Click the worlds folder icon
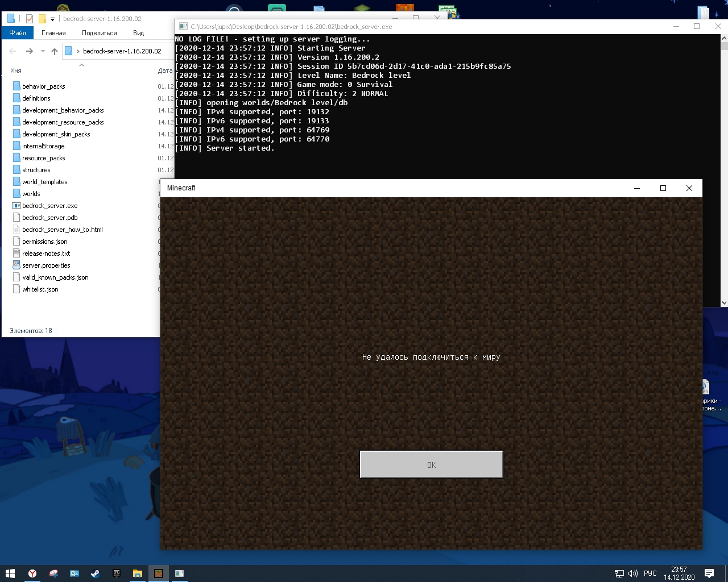This screenshot has width=728, height=582. pyautogui.click(x=16, y=194)
